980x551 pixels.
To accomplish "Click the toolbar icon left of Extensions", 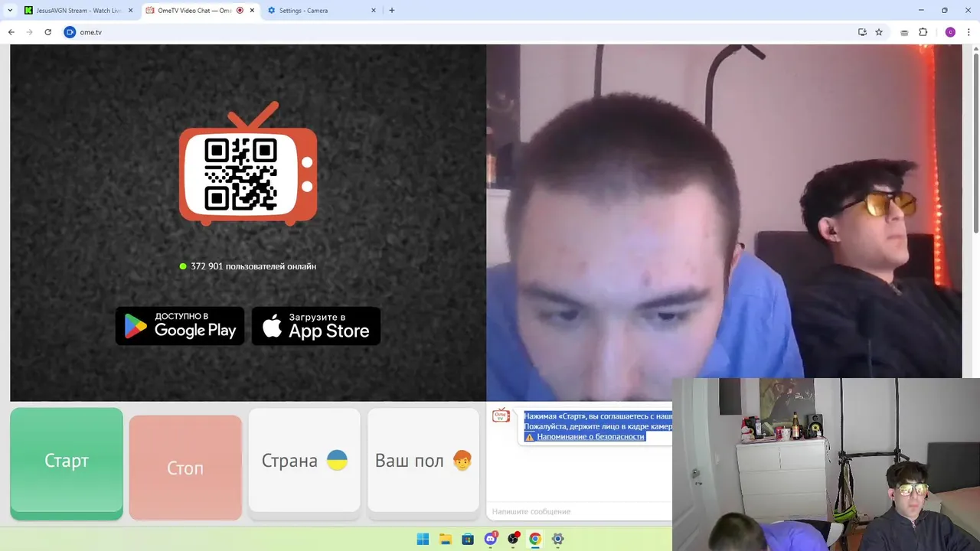I will (904, 32).
